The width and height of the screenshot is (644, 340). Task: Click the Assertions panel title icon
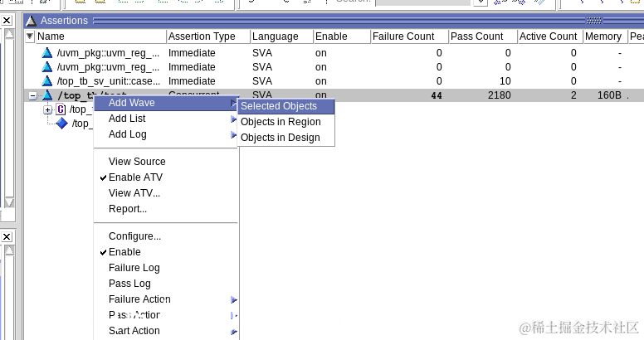click(x=32, y=21)
